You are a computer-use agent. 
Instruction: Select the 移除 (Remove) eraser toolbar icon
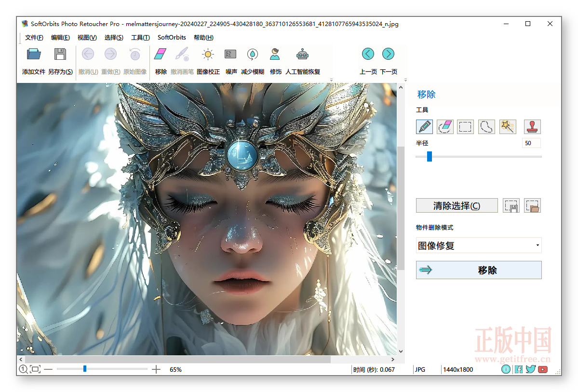[x=161, y=54]
